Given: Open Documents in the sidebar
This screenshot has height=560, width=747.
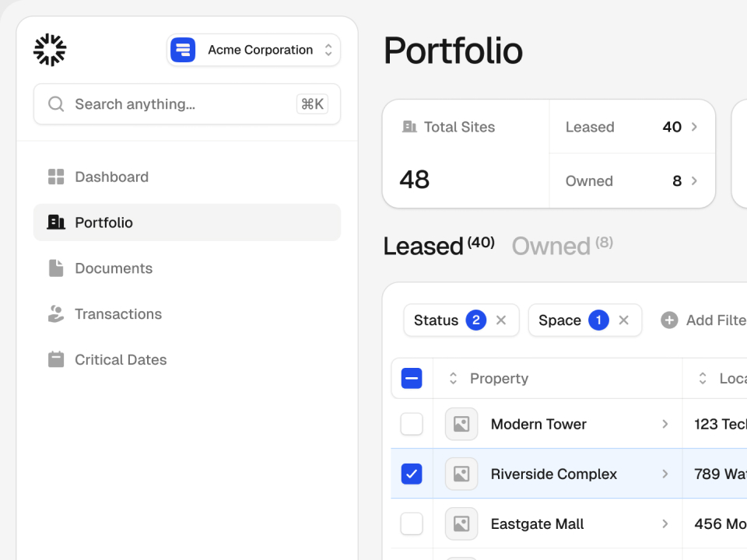Looking at the screenshot, I should [x=187, y=268].
